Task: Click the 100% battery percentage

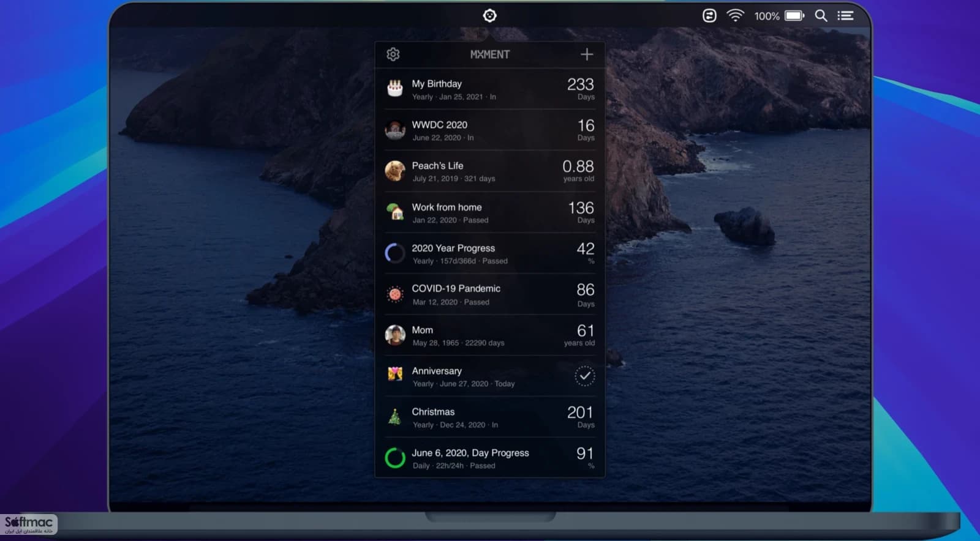Action: [767, 16]
